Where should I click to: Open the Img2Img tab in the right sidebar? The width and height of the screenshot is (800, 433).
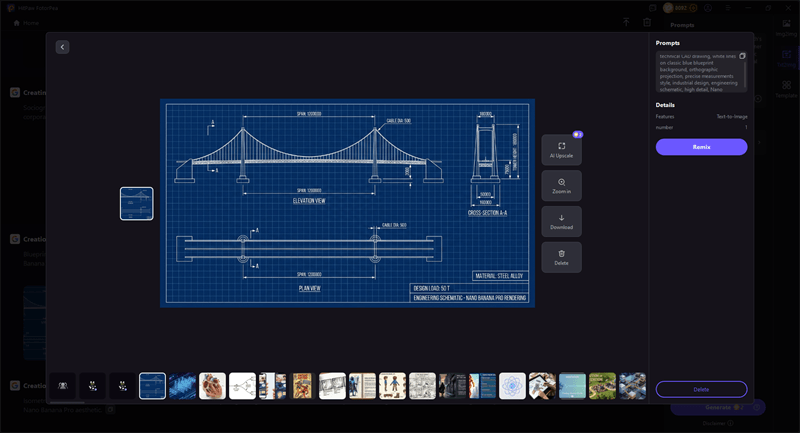point(786,28)
